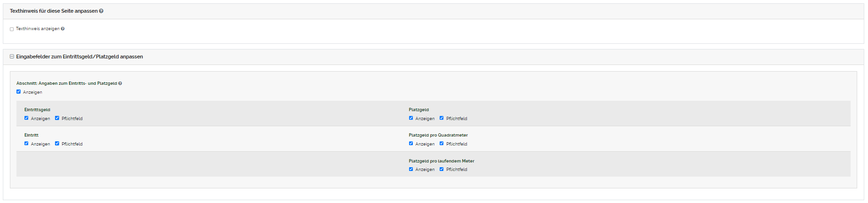The height and width of the screenshot is (203, 868).
Task: Collapse the 'Eingabefelder zum Eintrittsgeld/Platzgeld anpassen' section via minus icon
Action: [12, 57]
